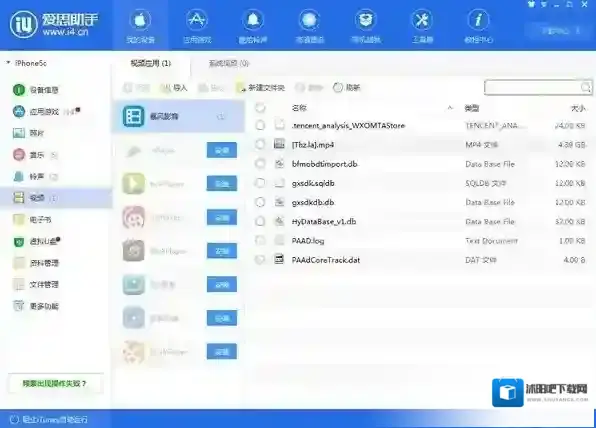Screen dimensions: 596x428
Task: Check the box for HyDataBase_v1.db
Action: tap(260, 222)
